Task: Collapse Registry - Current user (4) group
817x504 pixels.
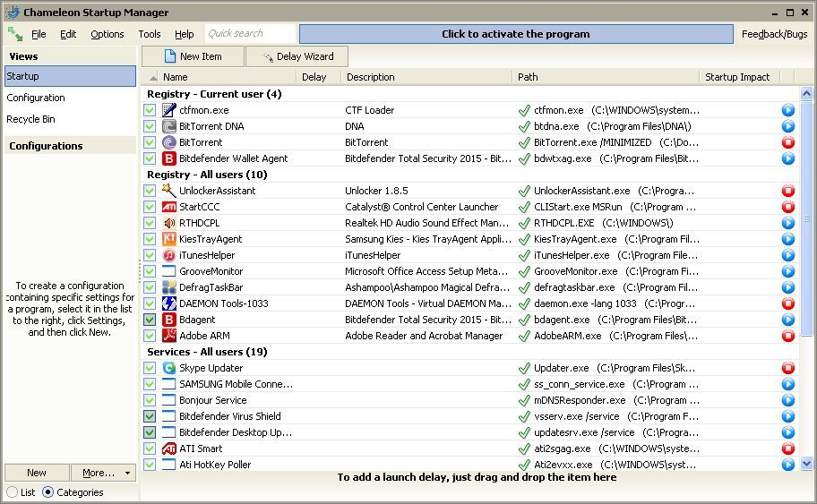Action: pyautogui.click(x=214, y=94)
